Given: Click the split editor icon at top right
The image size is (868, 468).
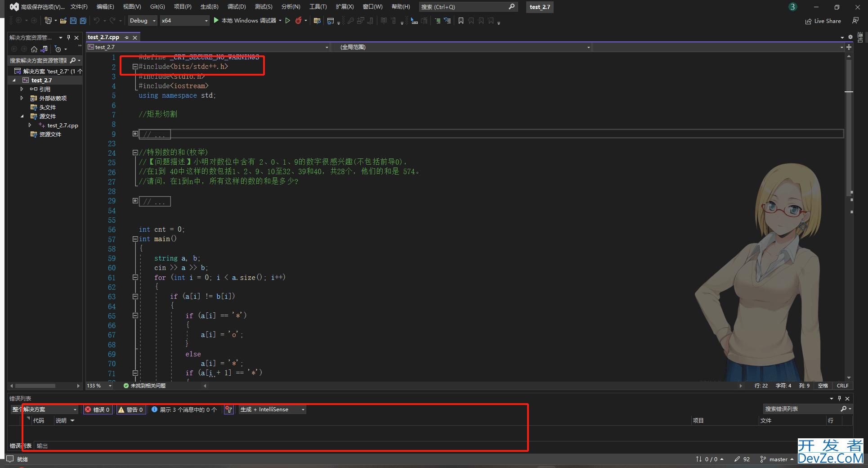Looking at the screenshot, I should click(x=849, y=47).
